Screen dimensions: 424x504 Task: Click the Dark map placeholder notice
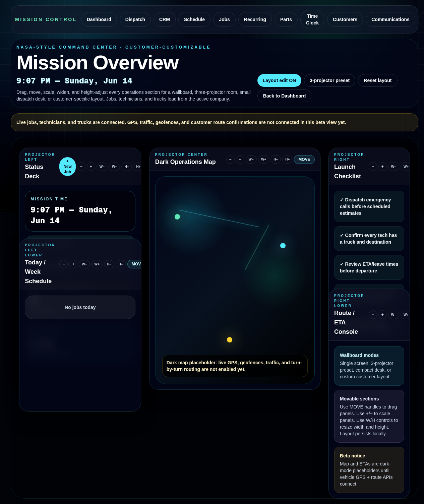click(235, 366)
